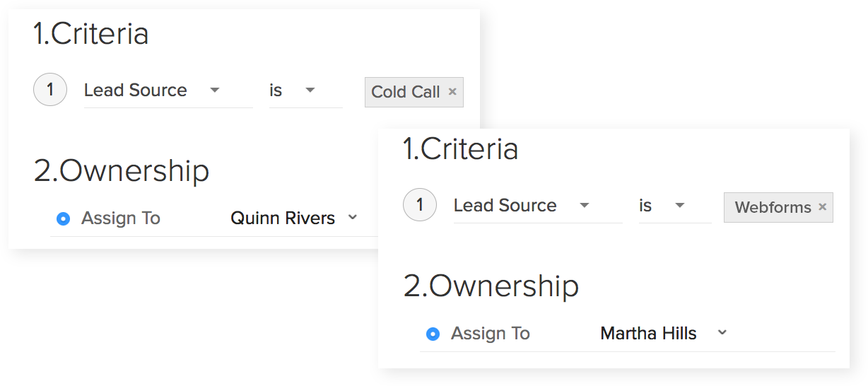The height and width of the screenshot is (386, 868).
Task: Select Assign To radio for Martha Hills
Action: click(433, 334)
